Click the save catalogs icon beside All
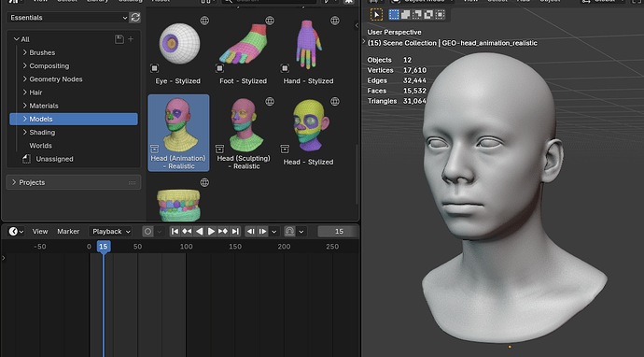Viewport: 644px width, 357px height. click(x=119, y=39)
